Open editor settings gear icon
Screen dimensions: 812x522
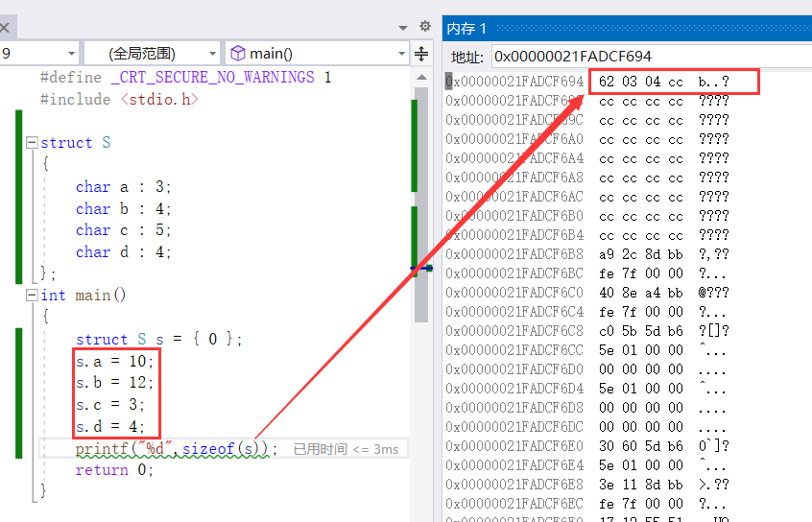point(425,26)
